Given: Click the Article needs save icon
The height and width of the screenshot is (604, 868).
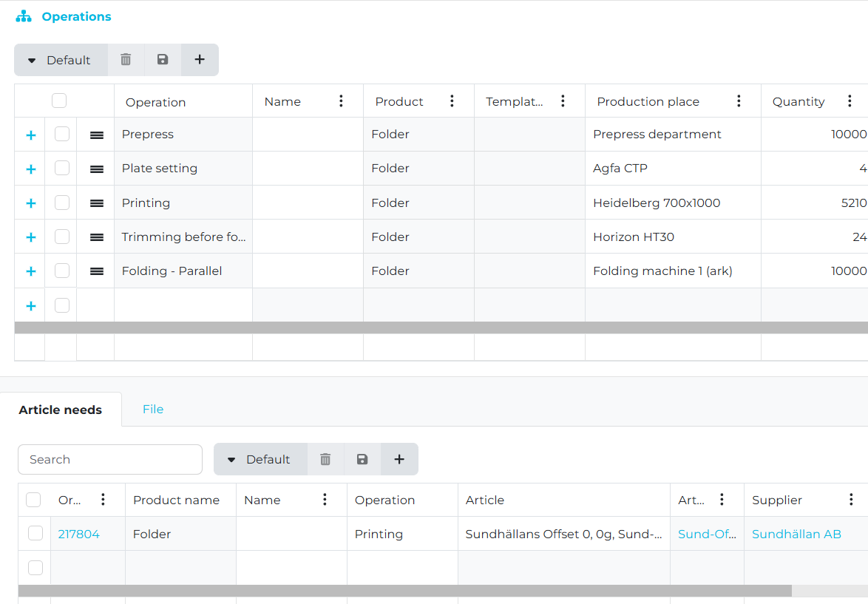Looking at the screenshot, I should 362,459.
